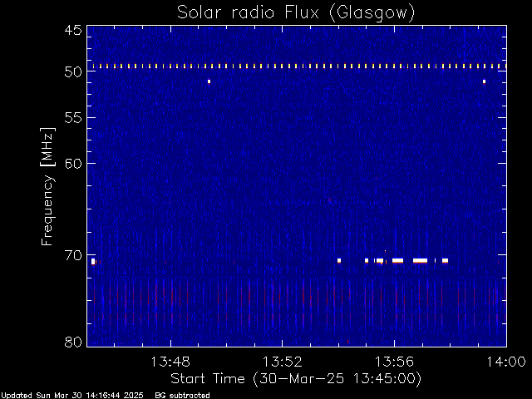
Task: Click the 'Frequency [MHz]' axis label
Action: (47, 186)
